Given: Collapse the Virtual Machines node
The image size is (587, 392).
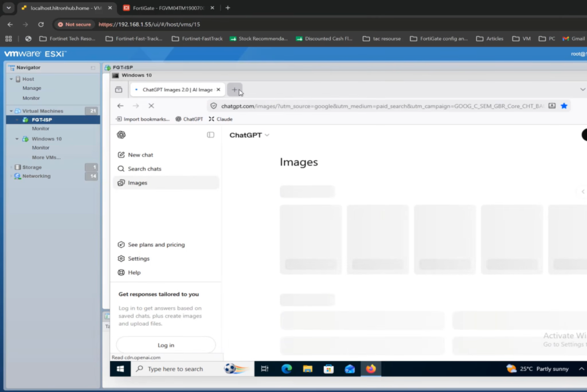Looking at the screenshot, I should click(x=11, y=111).
